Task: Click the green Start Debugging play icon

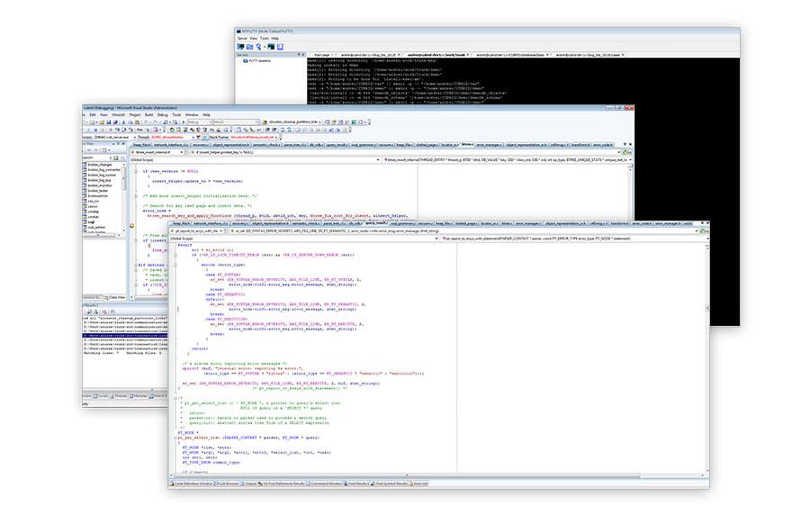Action: (184, 122)
